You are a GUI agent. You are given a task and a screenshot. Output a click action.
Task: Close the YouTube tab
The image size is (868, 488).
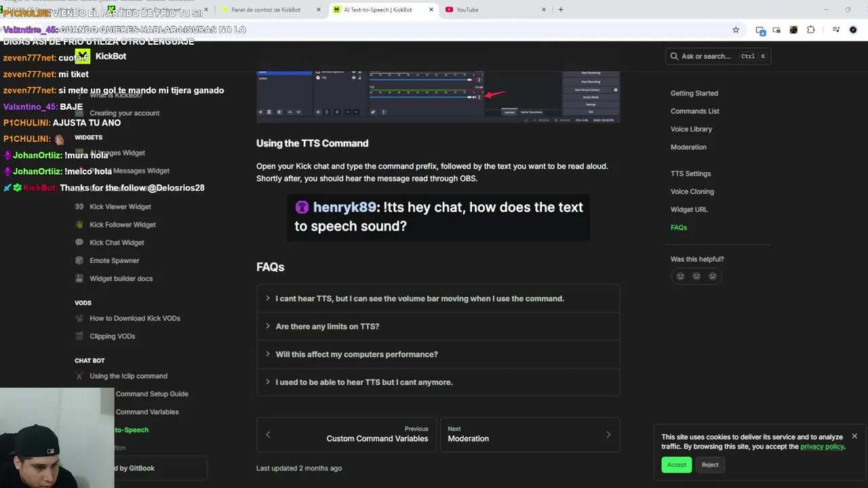point(543,9)
